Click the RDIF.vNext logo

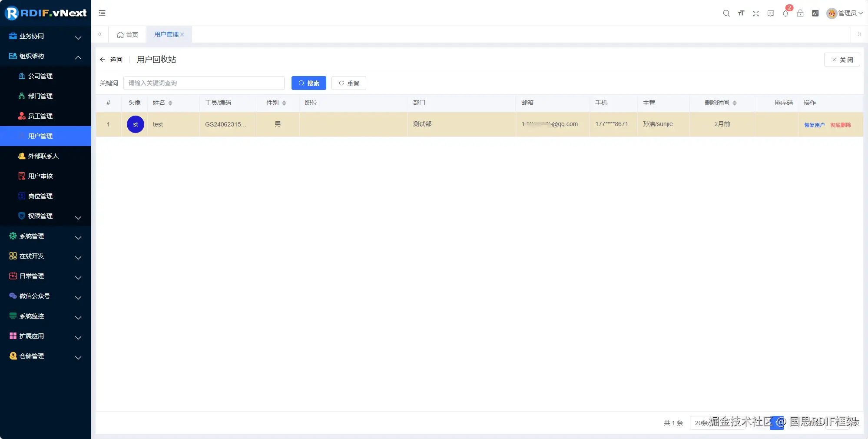(x=46, y=13)
